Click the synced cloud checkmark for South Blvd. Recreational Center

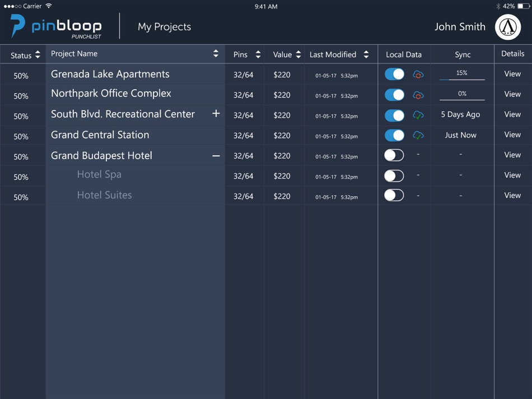click(x=418, y=115)
